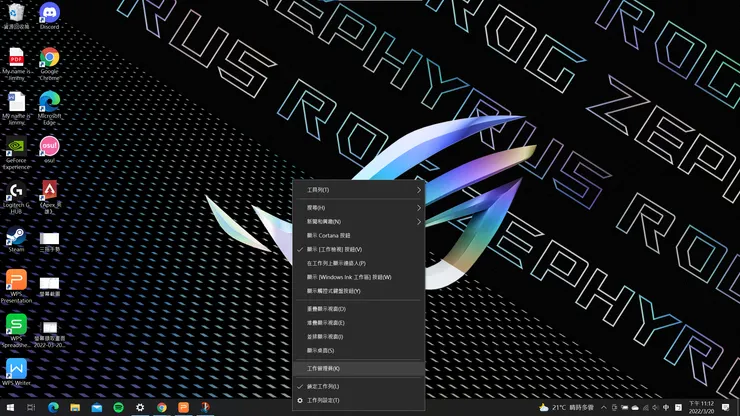Open Spotify from the taskbar
The height and width of the screenshot is (416, 740).
point(118,407)
